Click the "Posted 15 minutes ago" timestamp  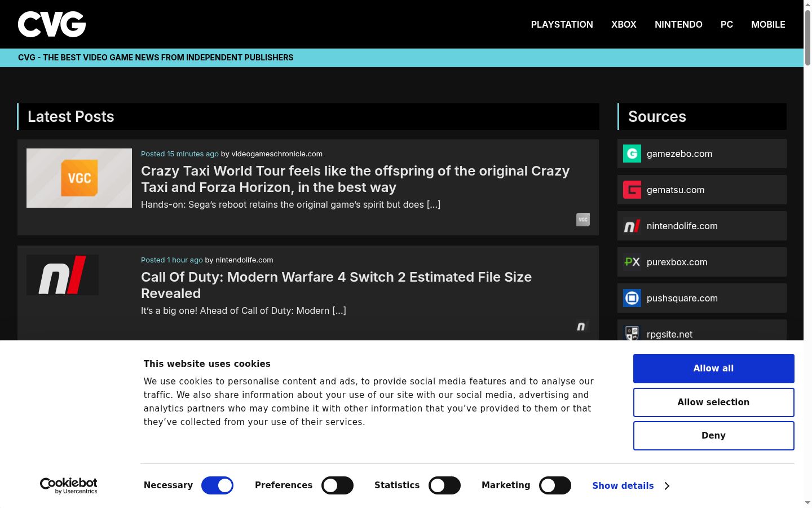click(180, 154)
